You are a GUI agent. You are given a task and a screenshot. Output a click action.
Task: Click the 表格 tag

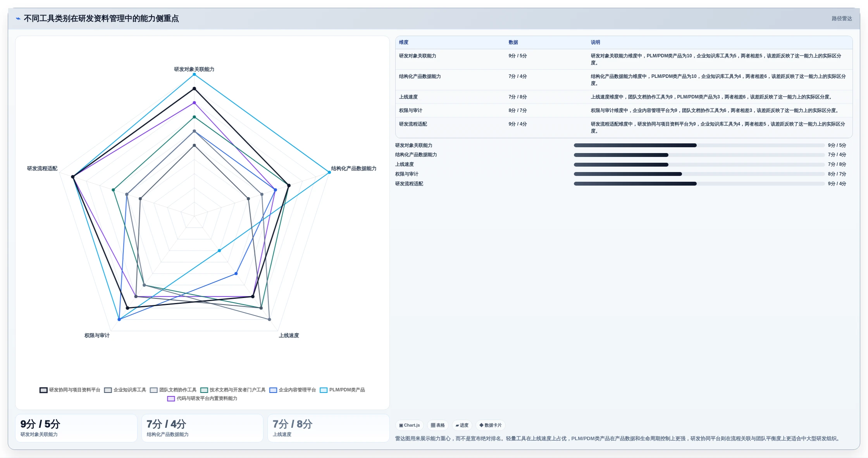(x=438, y=425)
